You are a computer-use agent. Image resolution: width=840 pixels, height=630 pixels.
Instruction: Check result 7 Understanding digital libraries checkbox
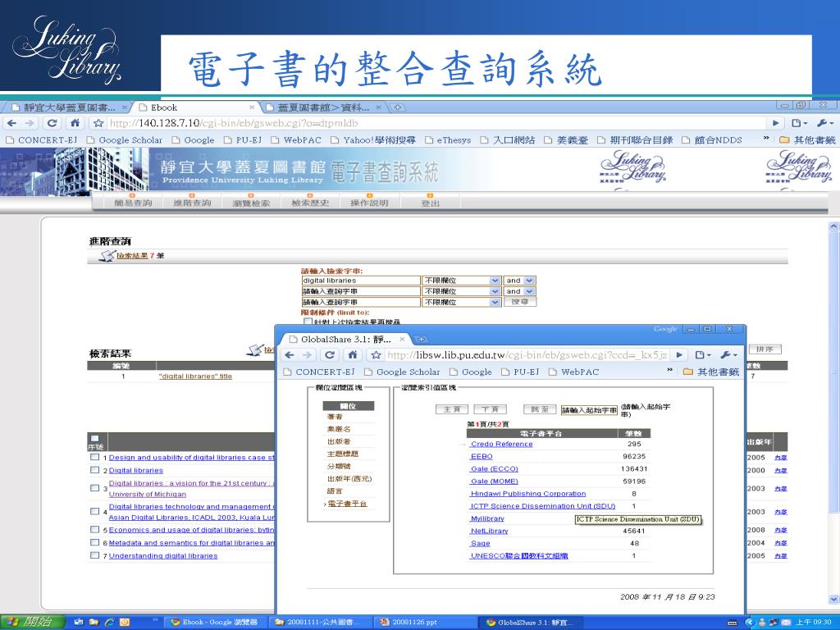click(95, 555)
